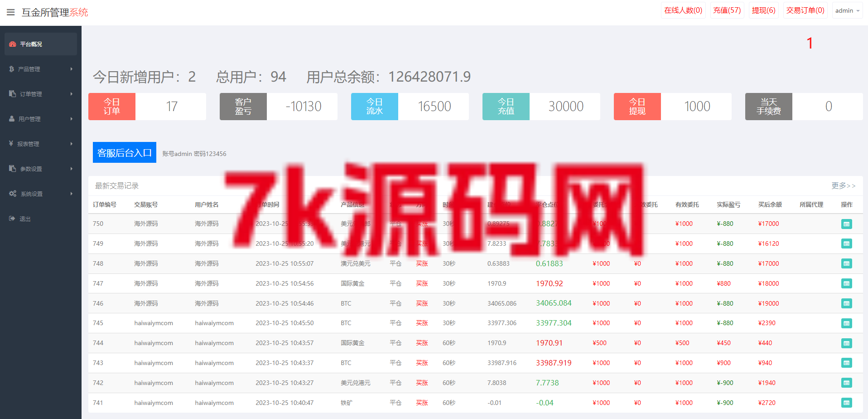This screenshot has width=868, height=419.
Task: Click 今日订单 stat card
Action: tap(147, 107)
